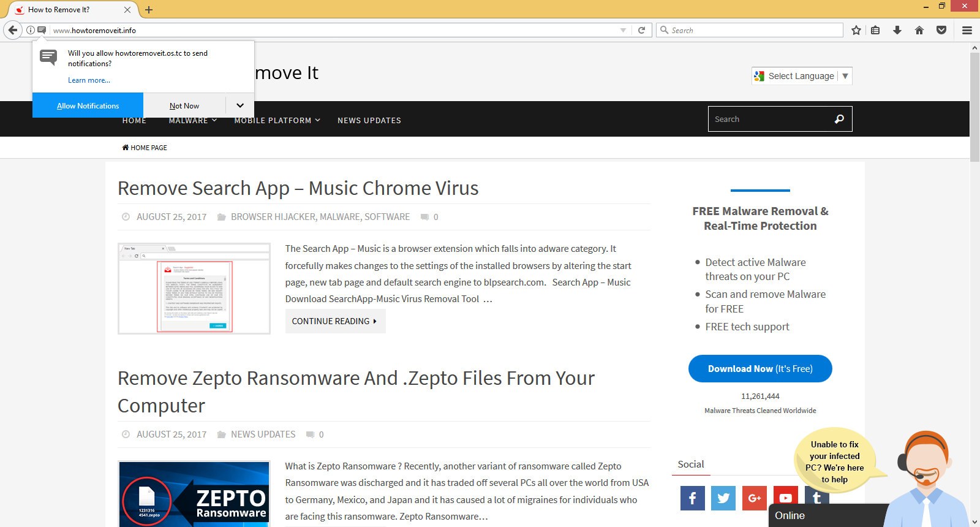The image size is (980, 527).
Task: Close the 'How to Remove It?' tab
Action: coord(127,10)
